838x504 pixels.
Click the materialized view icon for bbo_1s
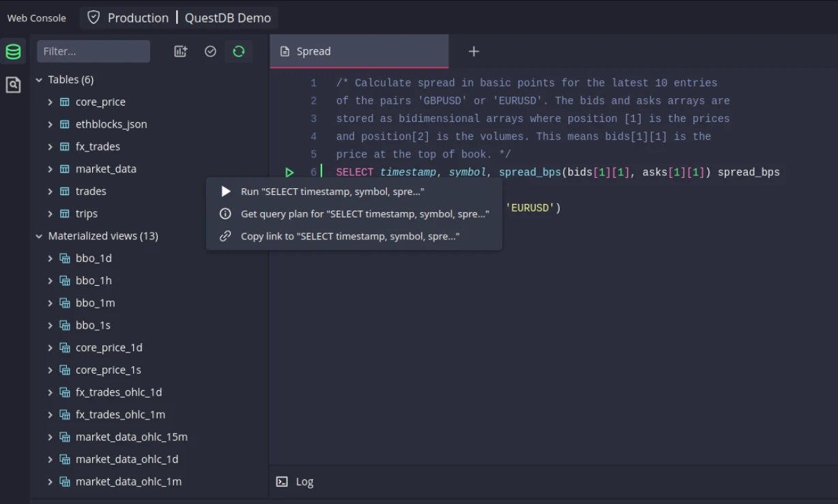coord(65,325)
